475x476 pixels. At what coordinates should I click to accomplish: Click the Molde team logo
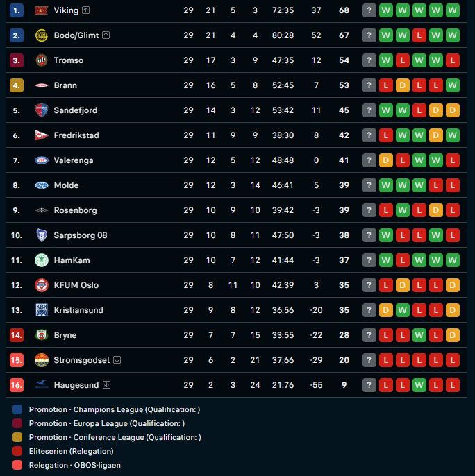41,185
